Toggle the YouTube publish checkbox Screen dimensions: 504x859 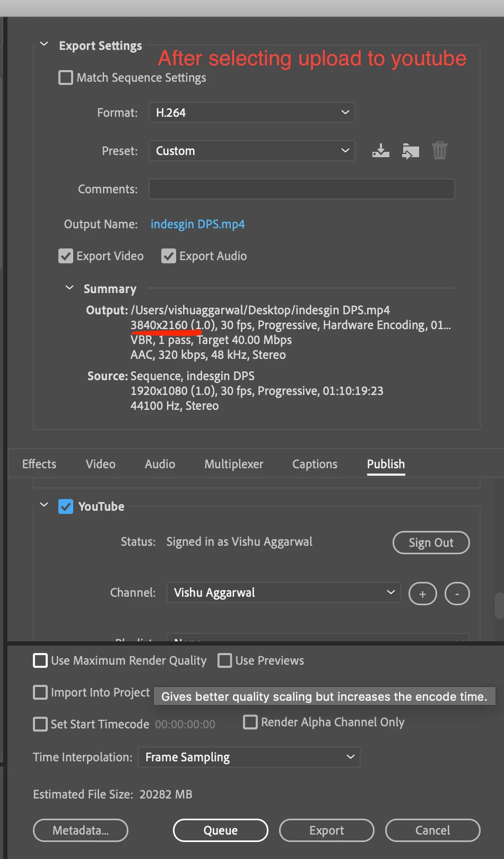click(66, 506)
